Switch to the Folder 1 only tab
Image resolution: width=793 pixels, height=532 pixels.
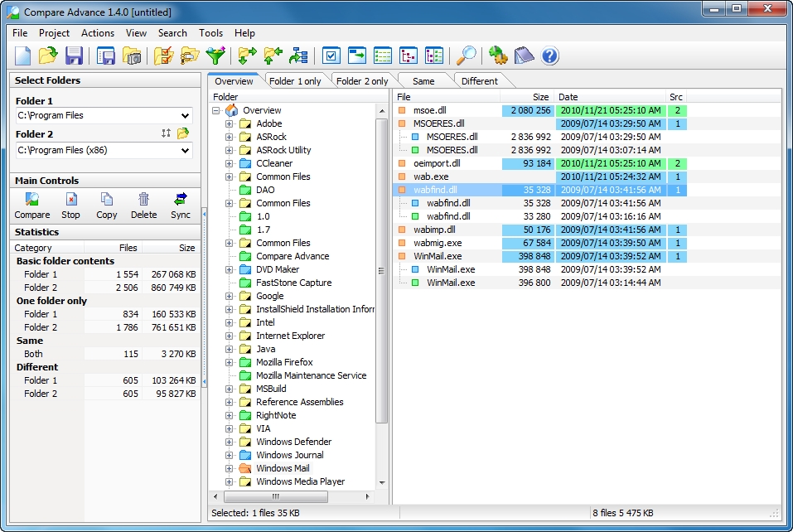click(295, 81)
